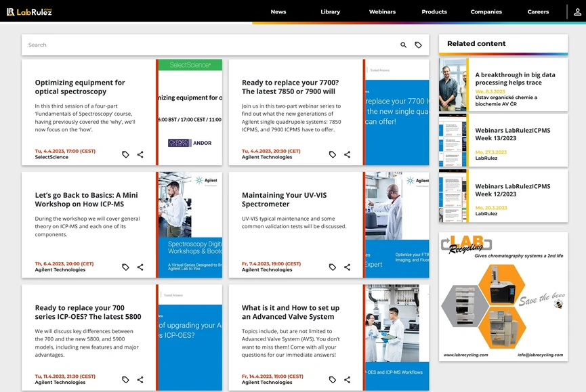Share the Ready to replace your 7700 webinar
This screenshot has height=392, width=586.
tap(347, 154)
